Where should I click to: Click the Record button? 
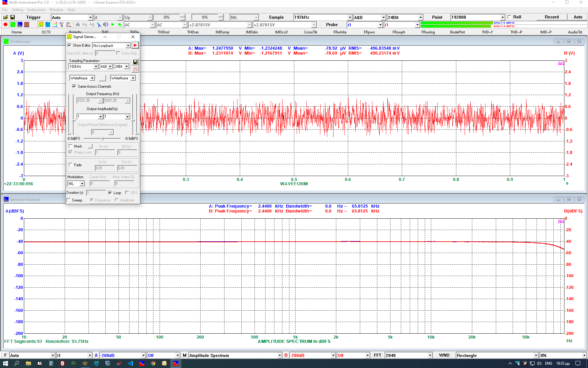pos(552,17)
